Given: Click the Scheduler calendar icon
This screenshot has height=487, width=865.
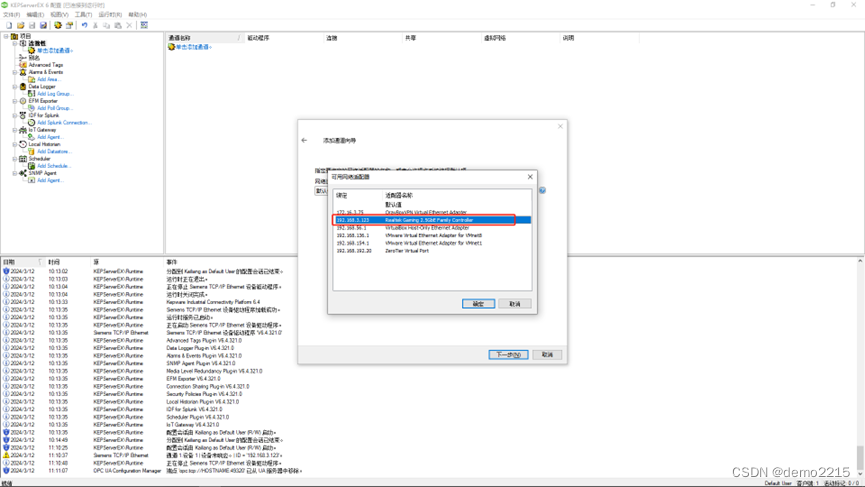Looking at the screenshot, I should [23, 159].
